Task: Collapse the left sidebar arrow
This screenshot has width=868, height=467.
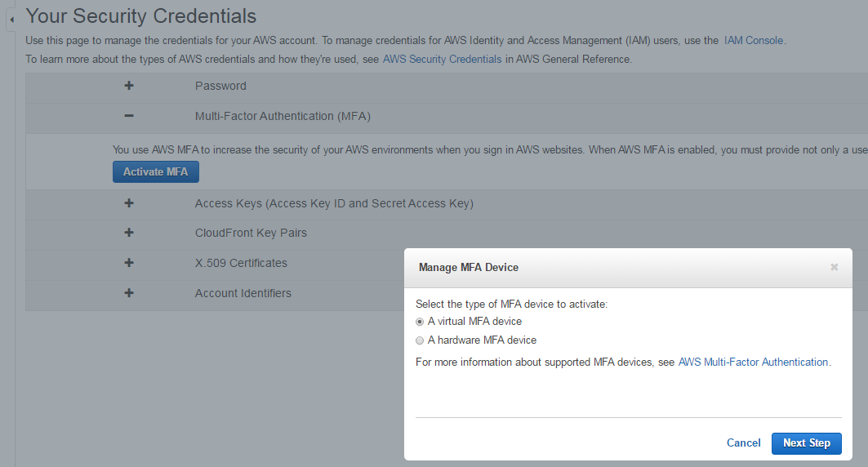Action: point(11,20)
